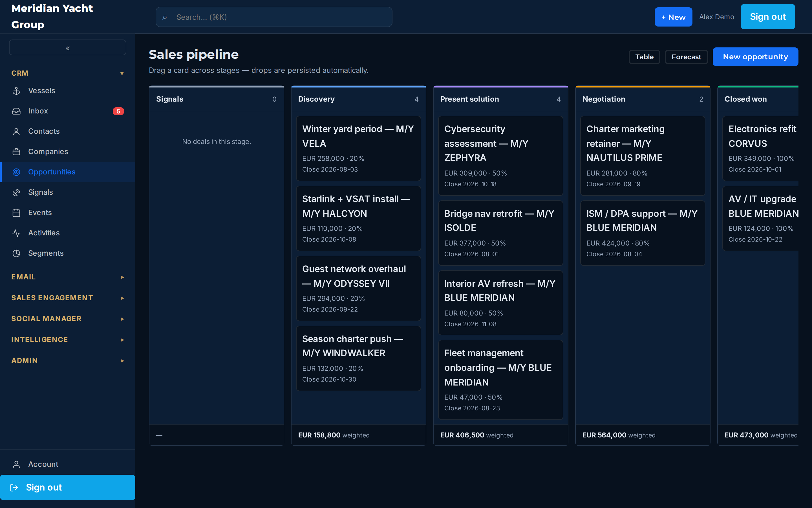Open the Starlink + VSAT install card
This screenshot has width=812, height=508.
click(358, 218)
